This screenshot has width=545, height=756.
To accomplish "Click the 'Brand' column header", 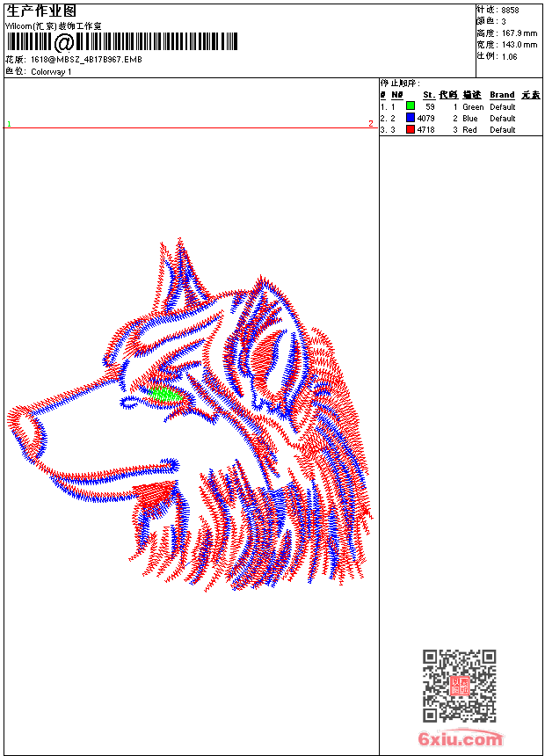I will [x=502, y=95].
